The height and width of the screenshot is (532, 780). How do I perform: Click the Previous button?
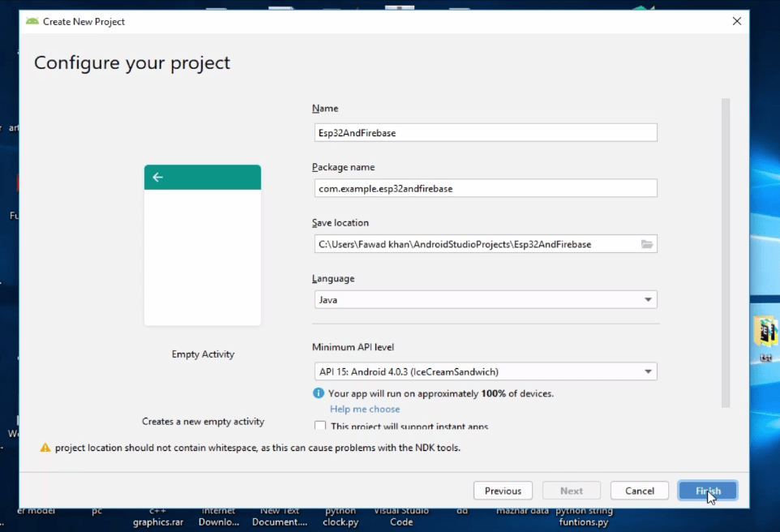[x=503, y=490]
